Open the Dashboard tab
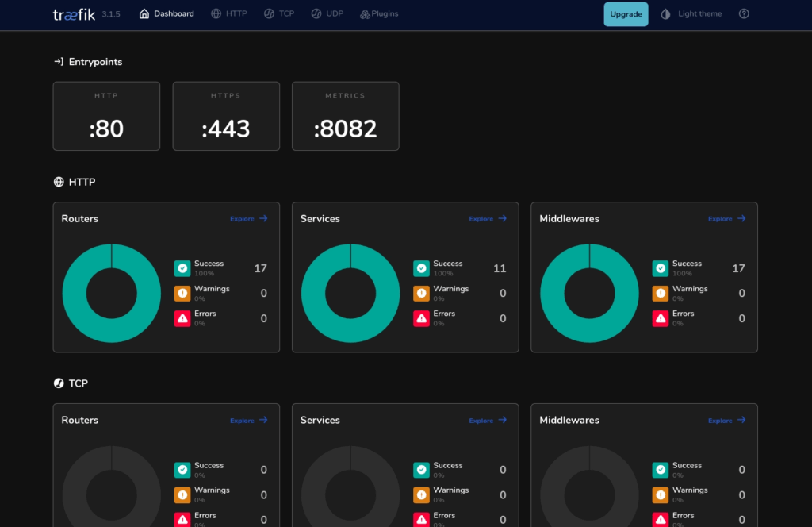Viewport: 812px width, 527px height. pos(167,13)
